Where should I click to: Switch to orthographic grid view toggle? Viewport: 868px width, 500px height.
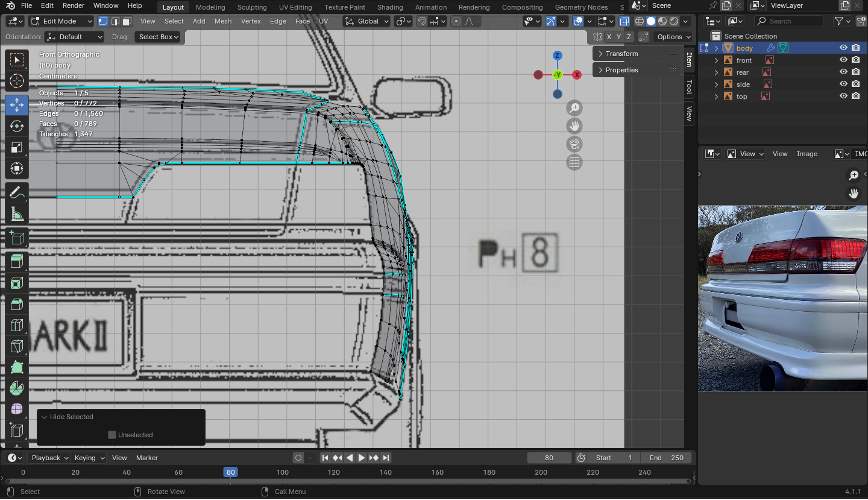coord(574,162)
